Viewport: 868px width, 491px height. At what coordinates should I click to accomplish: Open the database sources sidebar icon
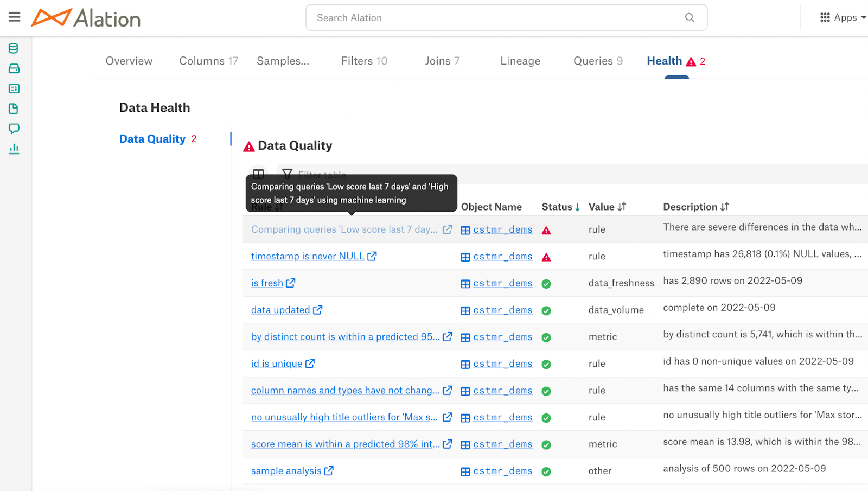click(14, 48)
